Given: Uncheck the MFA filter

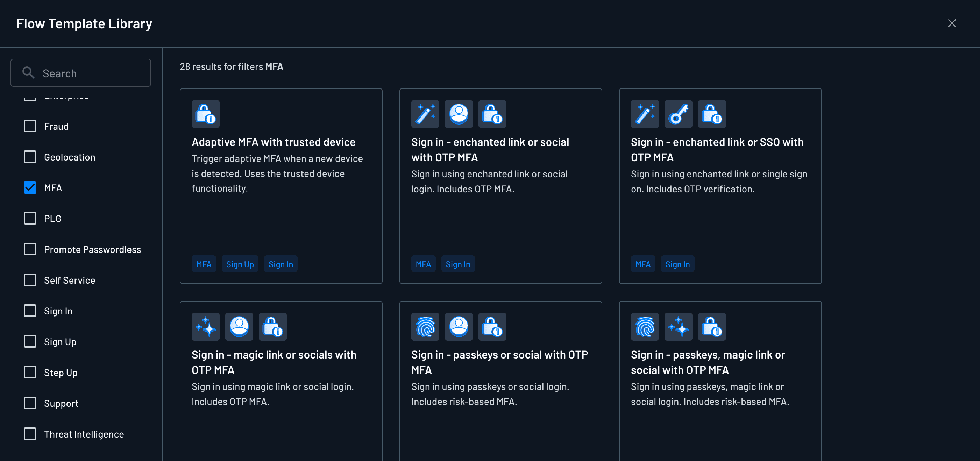Looking at the screenshot, I should click(30, 187).
